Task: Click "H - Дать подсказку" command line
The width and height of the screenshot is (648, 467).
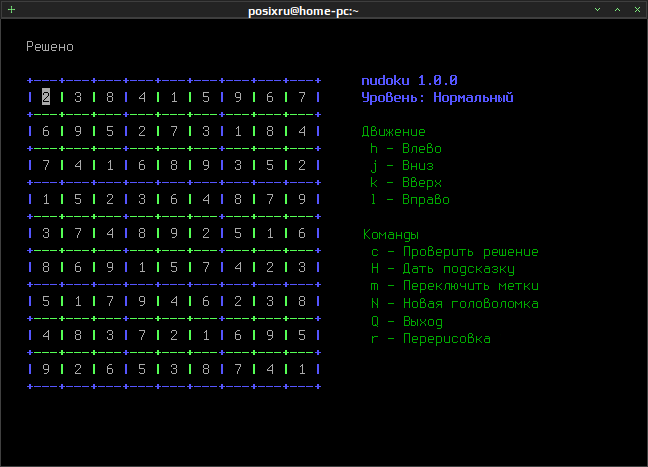Action: point(443,269)
